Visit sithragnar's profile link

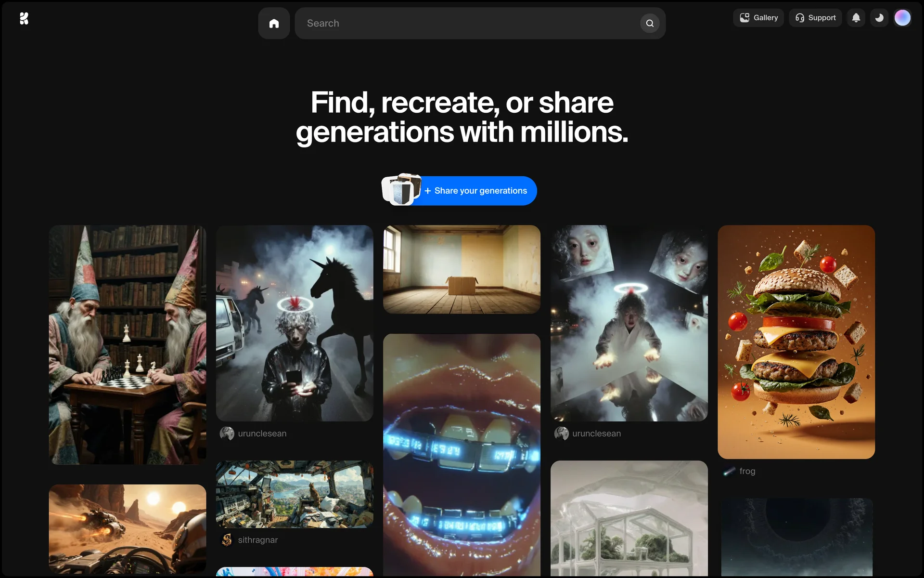[258, 540]
